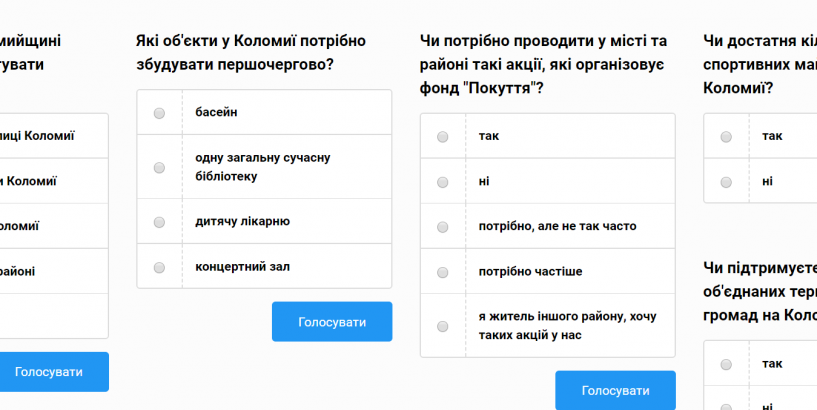Select 'дитячу лікарню' radio button
The height and width of the screenshot is (410, 817).
159,221
